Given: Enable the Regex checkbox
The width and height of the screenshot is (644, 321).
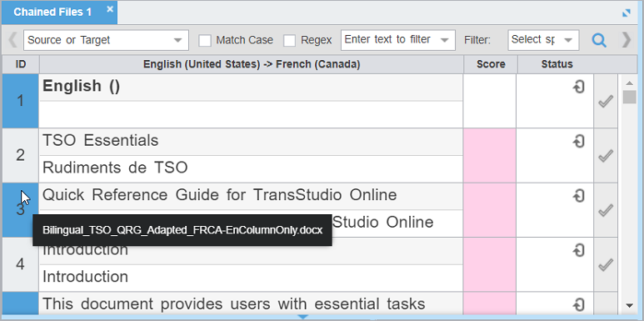Looking at the screenshot, I should (x=290, y=40).
